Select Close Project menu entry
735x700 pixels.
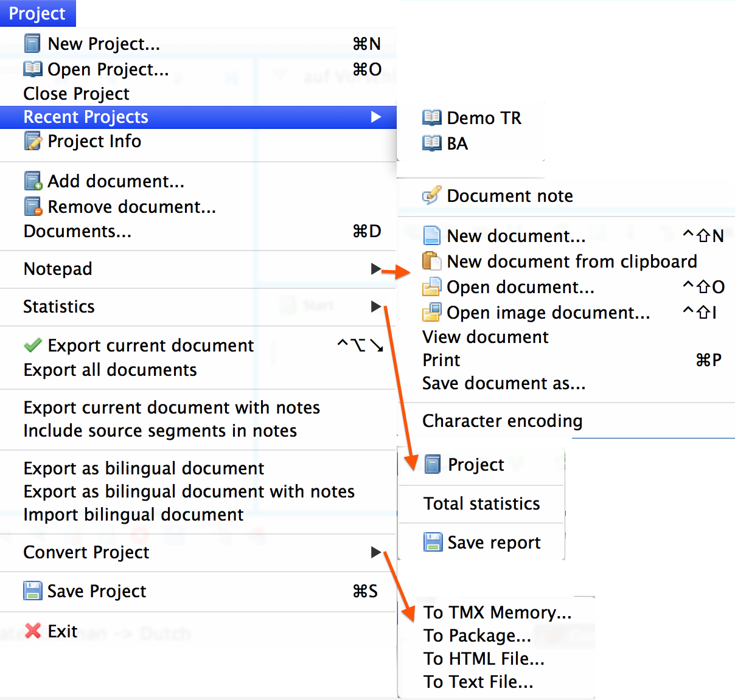click(x=77, y=94)
